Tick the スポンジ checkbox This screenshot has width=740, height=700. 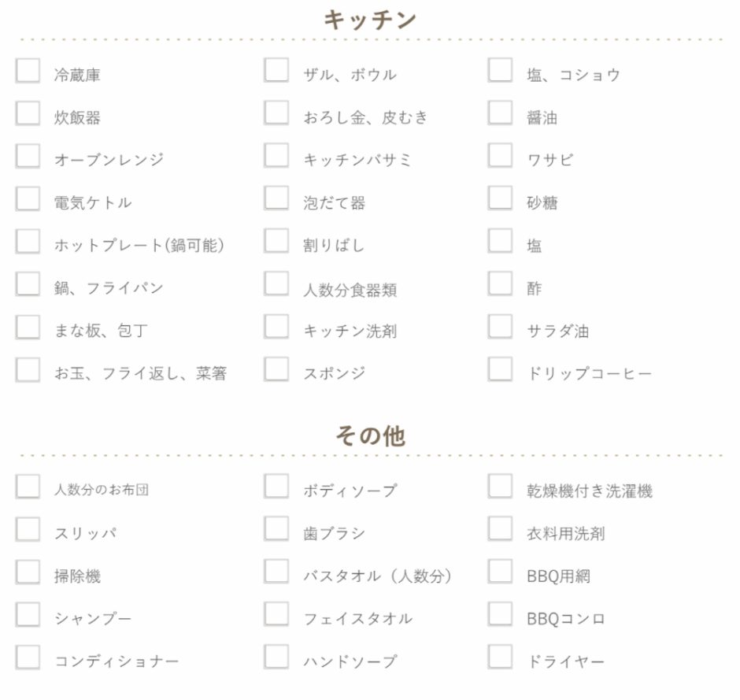click(x=276, y=369)
